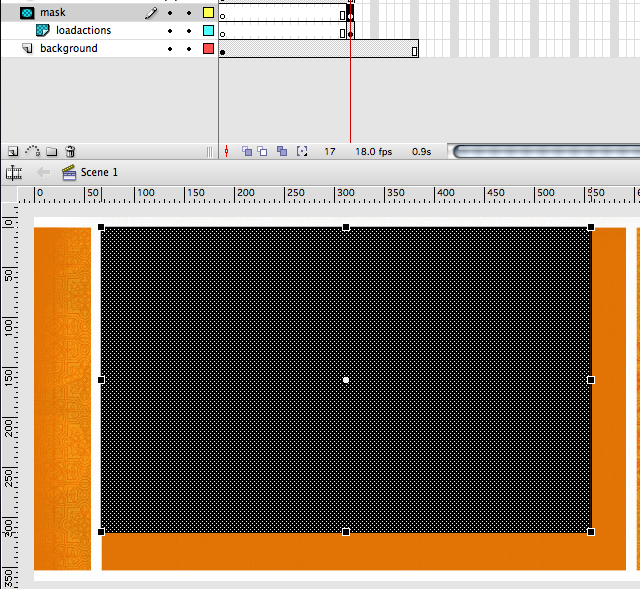Select keyframe at playhead on loadactions layer
The width and height of the screenshot is (640, 589).
351,32
